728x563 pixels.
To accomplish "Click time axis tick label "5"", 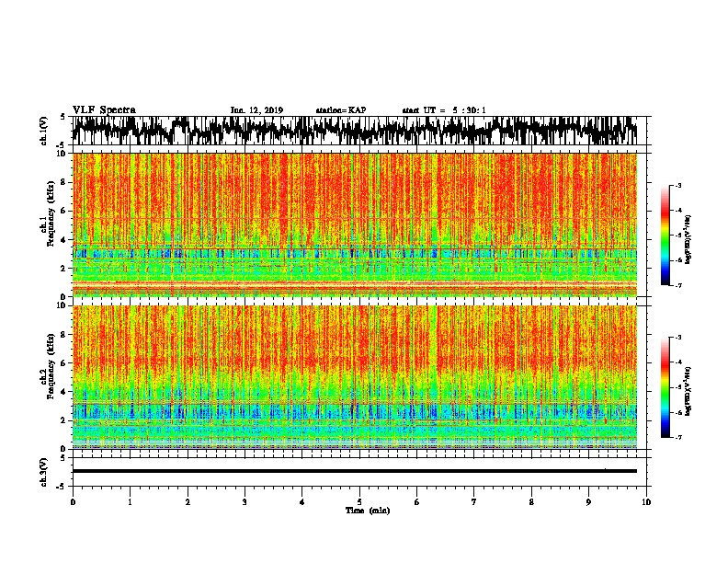I will tap(359, 501).
